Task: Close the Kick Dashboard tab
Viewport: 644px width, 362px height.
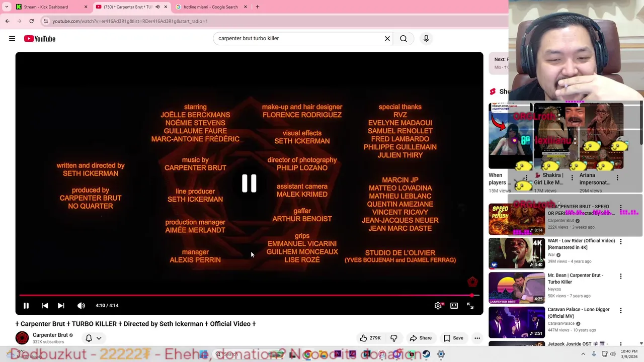Action: click(x=86, y=7)
